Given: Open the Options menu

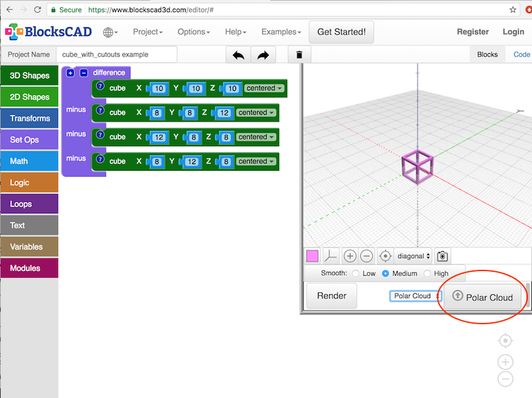Looking at the screenshot, I should pyautogui.click(x=194, y=32).
